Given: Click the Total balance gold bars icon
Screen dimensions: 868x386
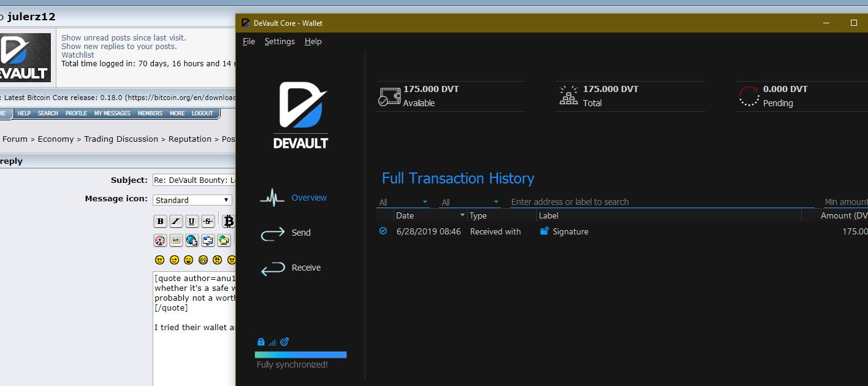Looking at the screenshot, I should [569, 96].
